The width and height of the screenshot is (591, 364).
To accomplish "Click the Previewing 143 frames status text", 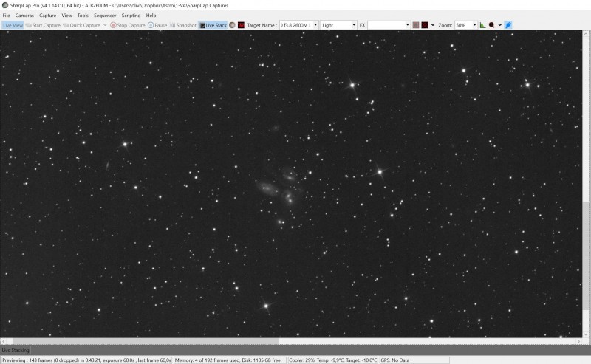I will tap(86, 360).
